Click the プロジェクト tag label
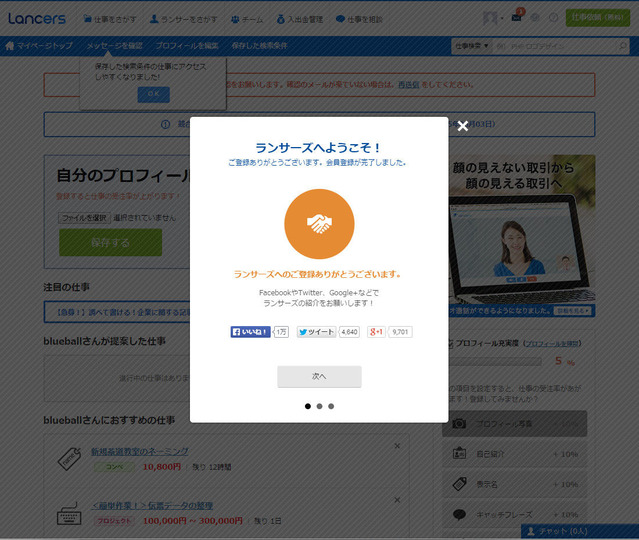This screenshot has width=639, height=540. click(115, 521)
